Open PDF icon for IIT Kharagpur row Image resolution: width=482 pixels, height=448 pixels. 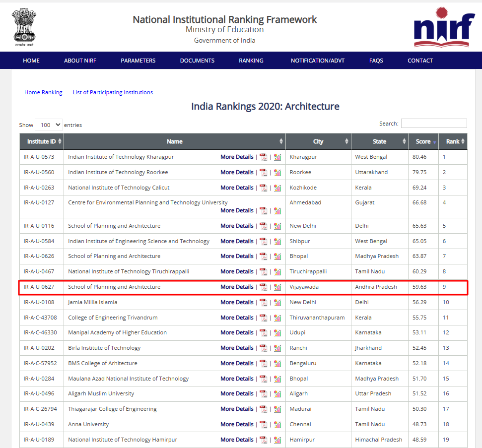pos(264,157)
